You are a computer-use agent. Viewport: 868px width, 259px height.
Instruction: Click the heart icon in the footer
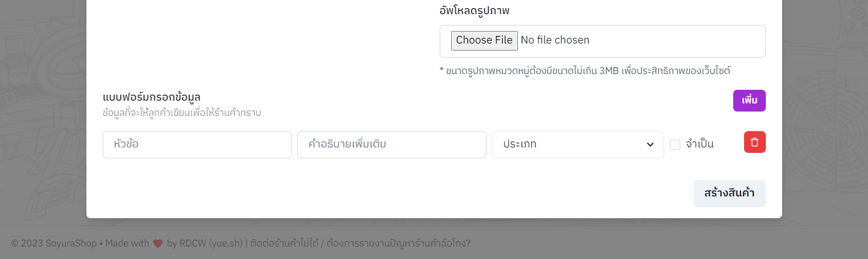tap(158, 243)
